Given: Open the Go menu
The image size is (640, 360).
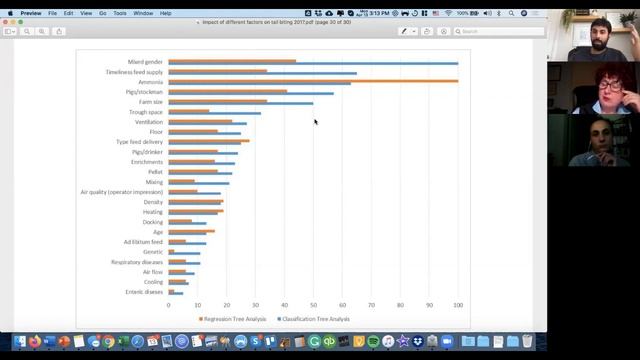Looking at the screenshot, I should tap(103, 13).
